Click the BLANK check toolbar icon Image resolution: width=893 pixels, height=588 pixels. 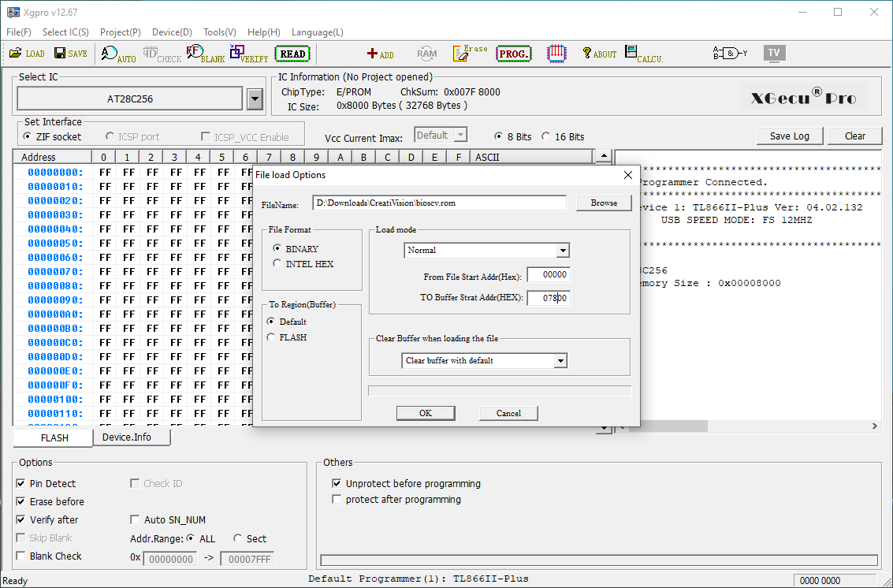click(x=205, y=54)
